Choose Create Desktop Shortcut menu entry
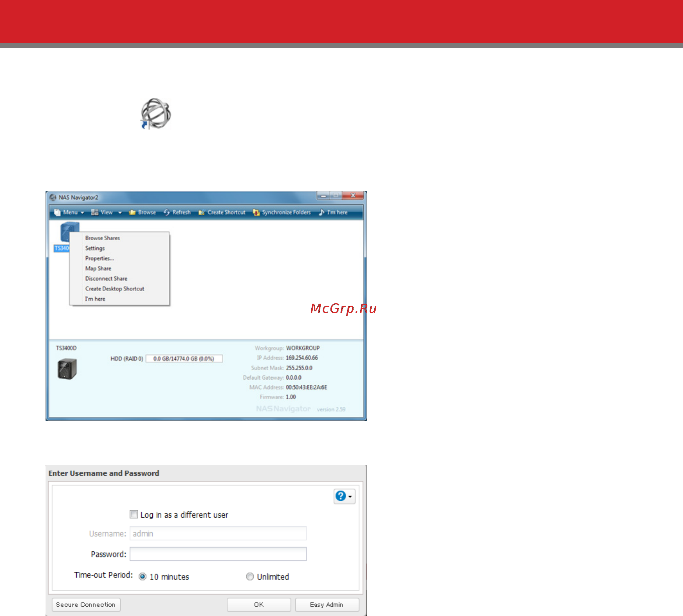Screen dimensions: 683x616 point(115,289)
